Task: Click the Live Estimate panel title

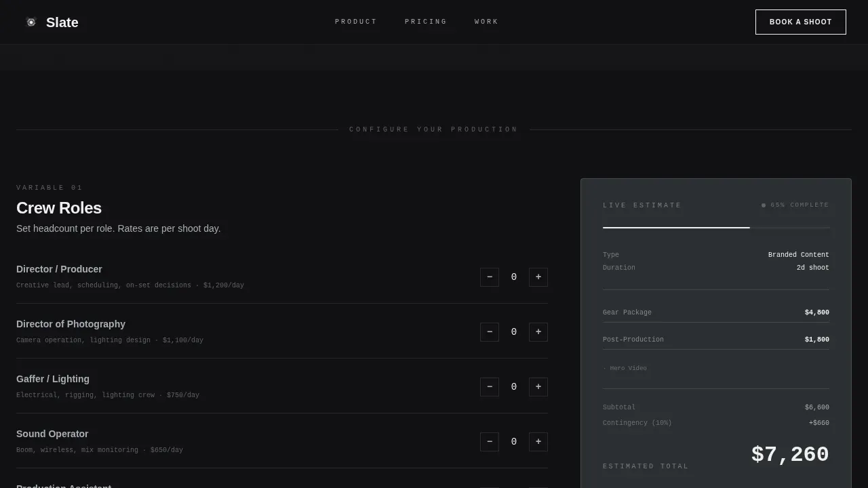Action: [x=642, y=205]
